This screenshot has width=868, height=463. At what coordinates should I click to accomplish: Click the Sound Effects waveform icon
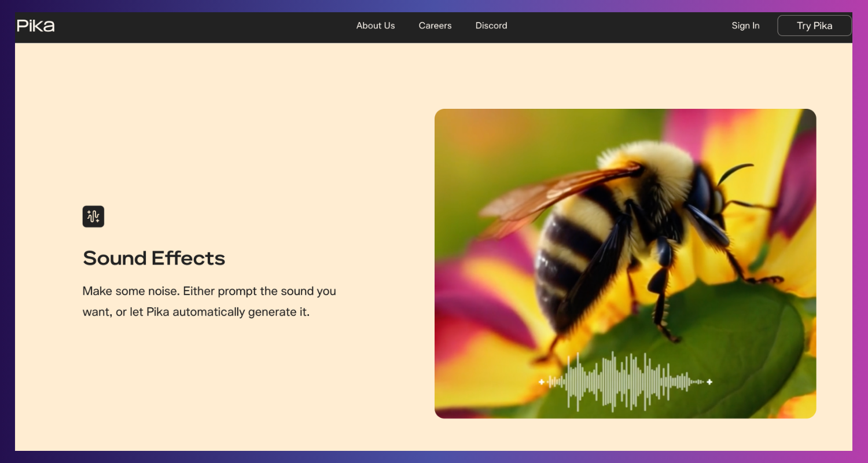(93, 216)
